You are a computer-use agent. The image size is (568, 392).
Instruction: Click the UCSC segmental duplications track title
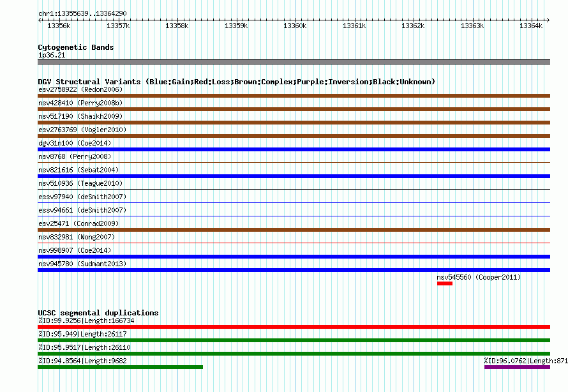point(98,313)
